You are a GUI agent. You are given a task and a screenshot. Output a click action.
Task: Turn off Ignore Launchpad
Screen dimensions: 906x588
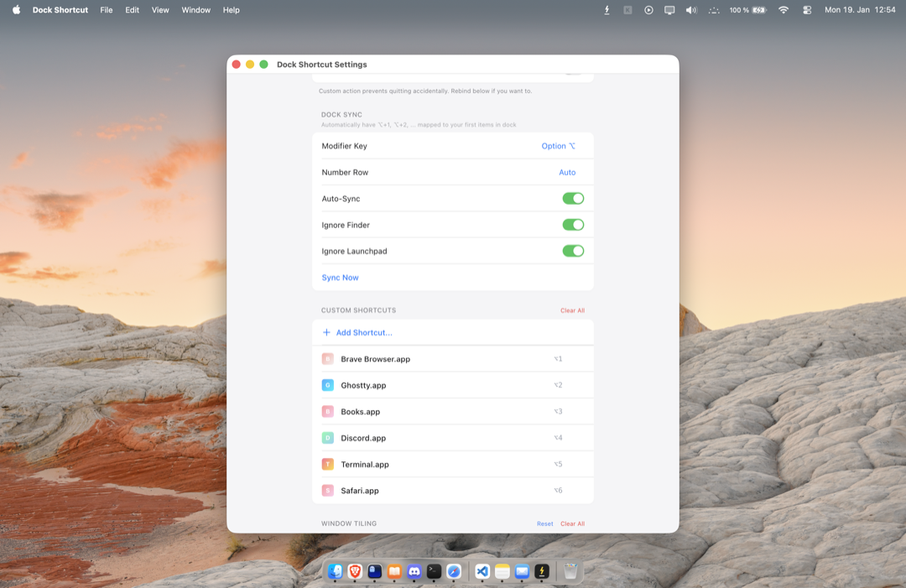point(573,250)
